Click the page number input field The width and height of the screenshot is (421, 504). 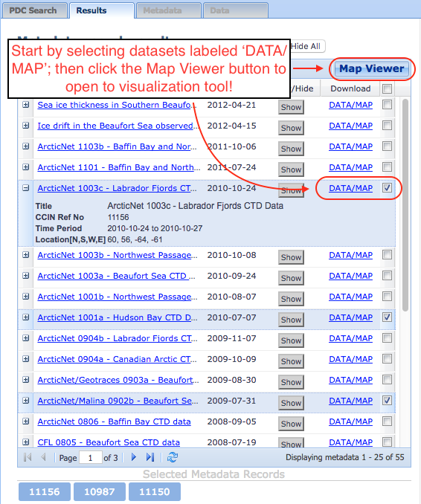tap(91, 457)
